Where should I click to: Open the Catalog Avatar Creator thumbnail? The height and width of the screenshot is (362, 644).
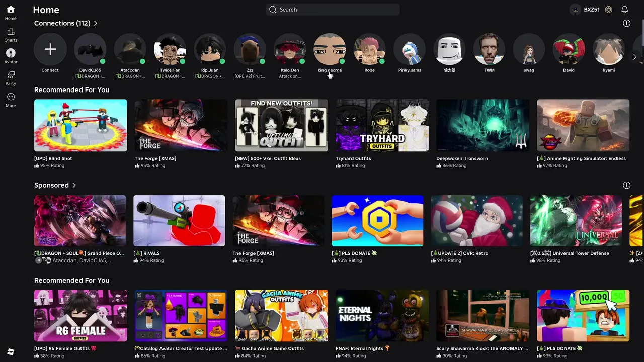click(x=181, y=315)
